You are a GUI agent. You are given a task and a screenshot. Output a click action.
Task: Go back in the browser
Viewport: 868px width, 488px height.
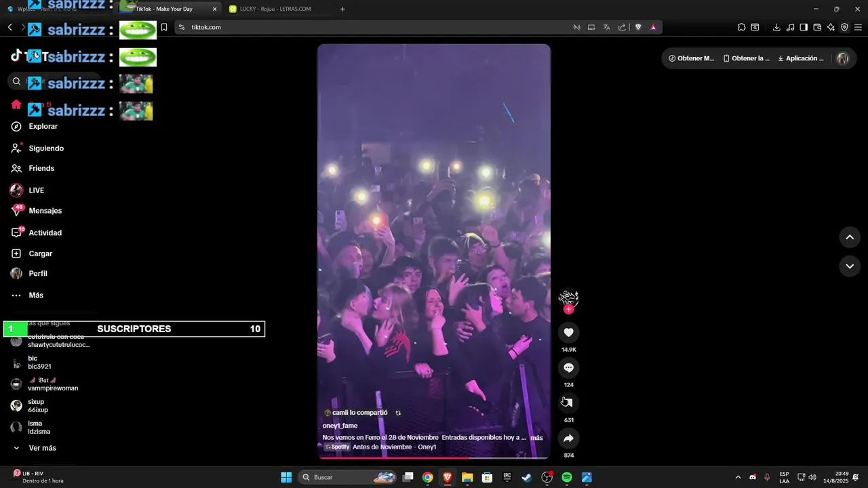coord(9,27)
